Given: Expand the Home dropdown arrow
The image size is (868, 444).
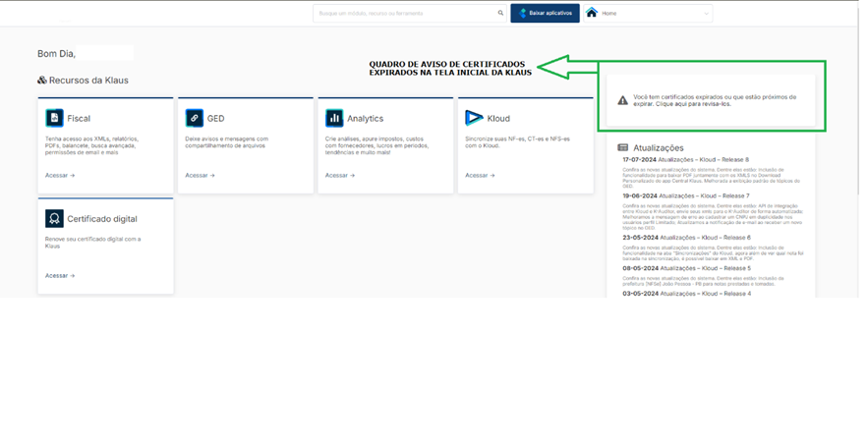Looking at the screenshot, I should click(706, 14).
